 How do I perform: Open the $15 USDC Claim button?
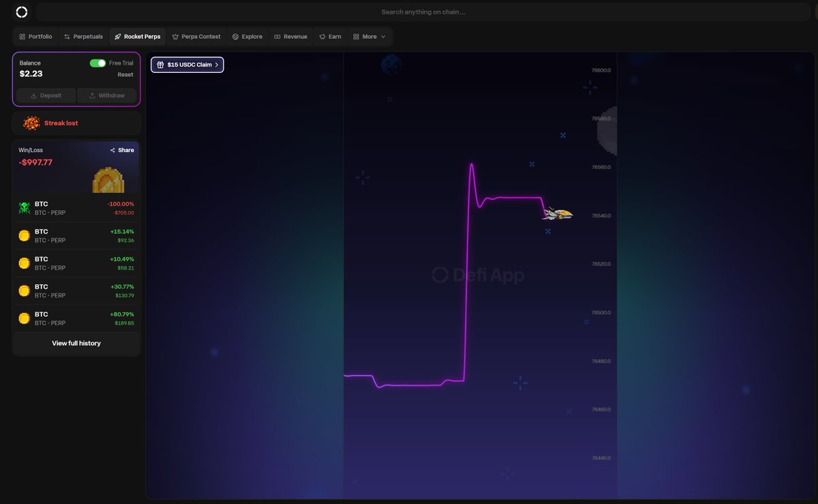coord(187,65)
